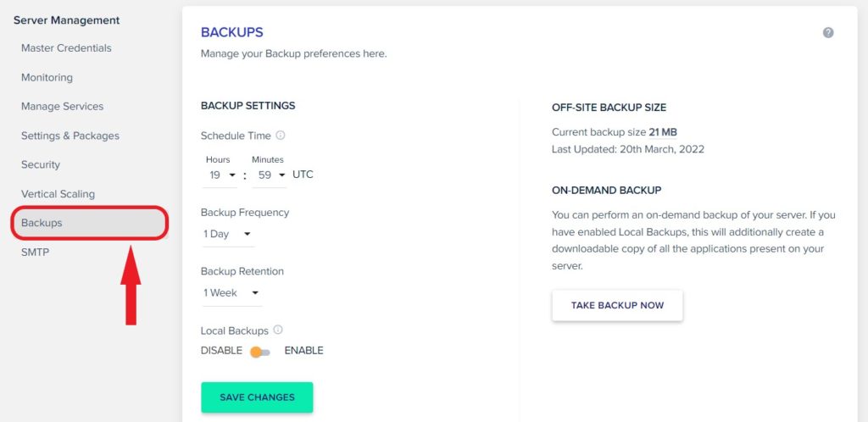Image resolution: width=868 pixels, height=422 pixels.
Task: Open the Vertical Scaling page
Action: [x=58, y=194]
